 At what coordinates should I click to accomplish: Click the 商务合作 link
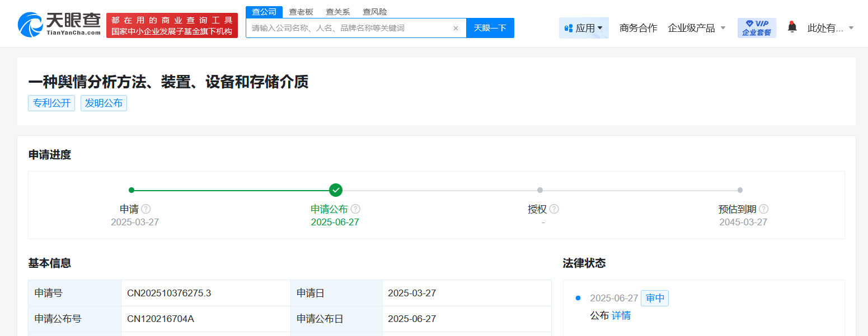click(638, 28)
